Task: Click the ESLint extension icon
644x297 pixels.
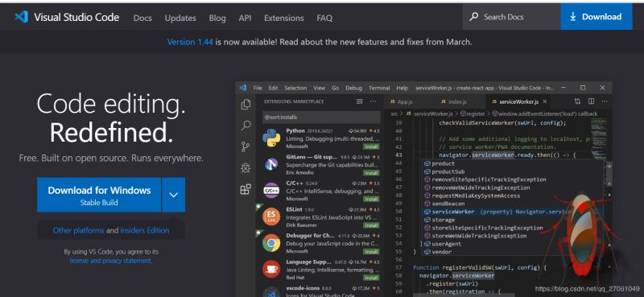Action: [271, 217]
